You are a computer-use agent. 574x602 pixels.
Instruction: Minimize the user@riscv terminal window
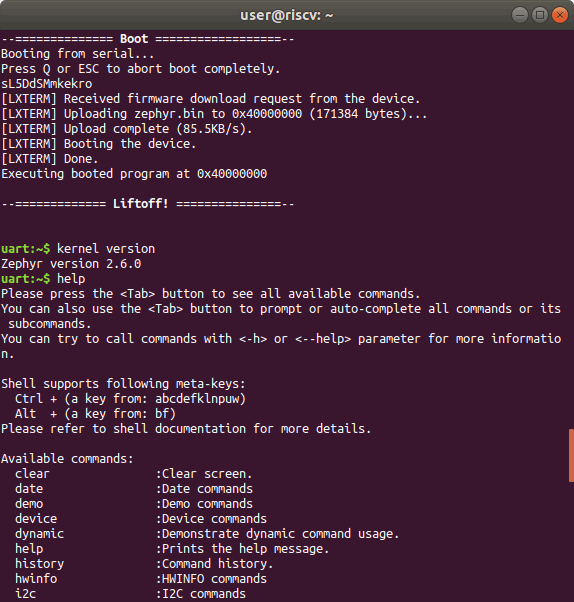coord(520,15)
